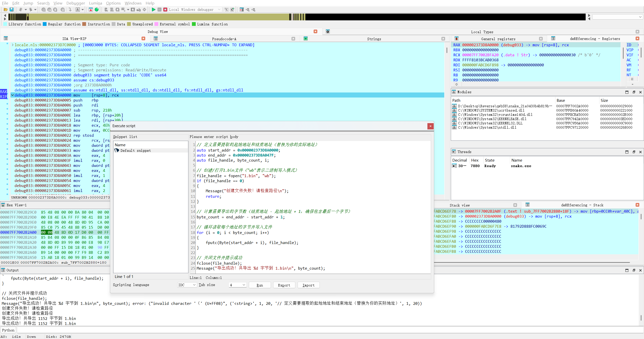The height and width of the screenshot is (339, 644).
Task: Click the Import script button
Action: coord(308,285)
